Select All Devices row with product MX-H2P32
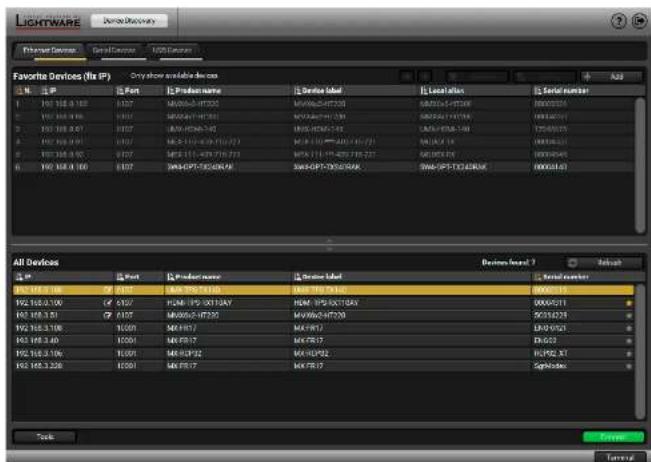Viewport: 651px width, 462px height. [323, 354]
